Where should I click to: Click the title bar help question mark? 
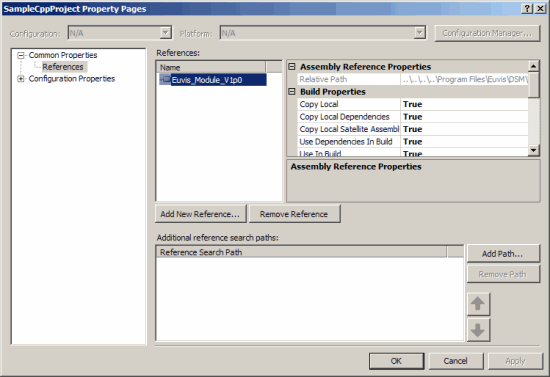(x=527, y=9)
